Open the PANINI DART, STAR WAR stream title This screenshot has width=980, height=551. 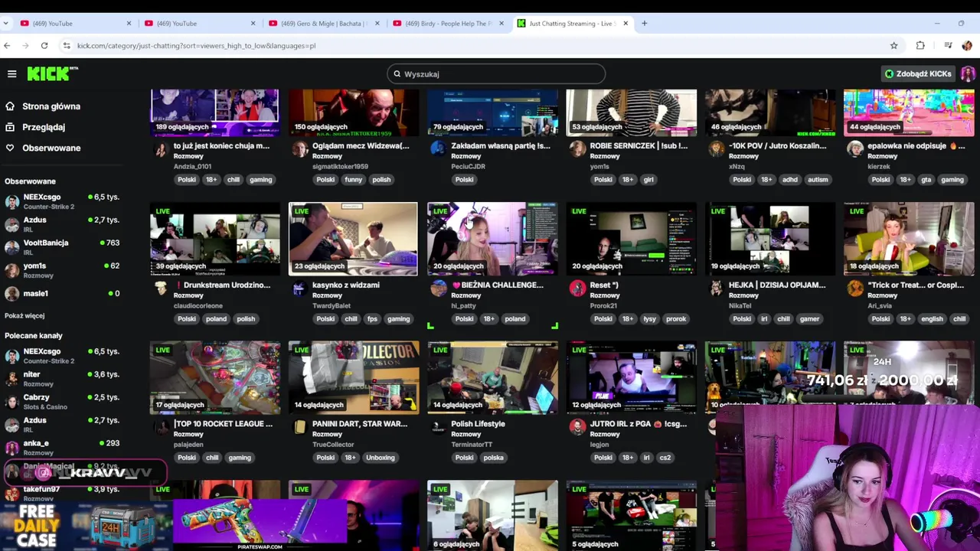pyautogui.click(x=360, y=424)
